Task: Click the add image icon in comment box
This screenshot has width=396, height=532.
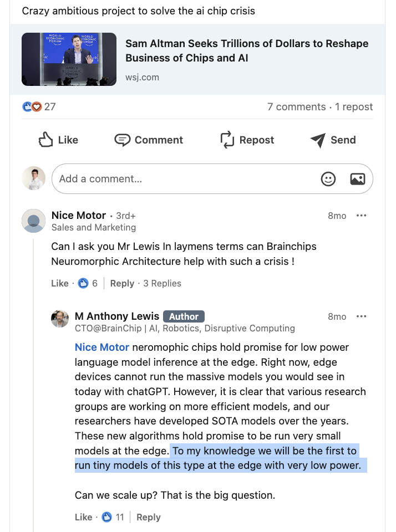Action: coord(357,179)
